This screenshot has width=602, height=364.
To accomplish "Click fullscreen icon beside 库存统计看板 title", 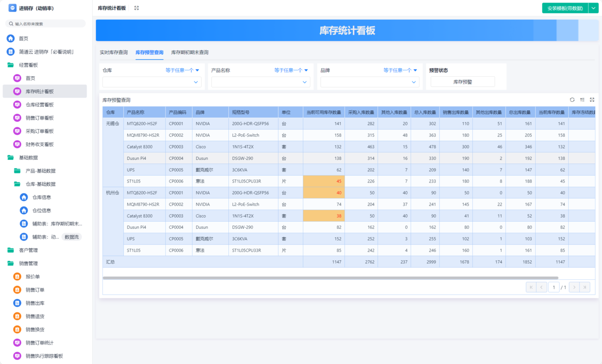I will (x=136, y=8).
